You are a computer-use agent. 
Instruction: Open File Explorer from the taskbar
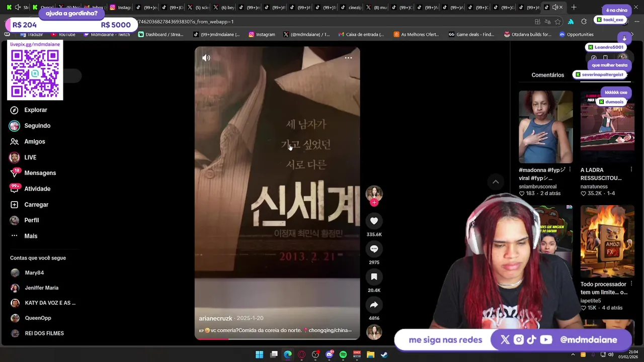[x=370, y=354]
